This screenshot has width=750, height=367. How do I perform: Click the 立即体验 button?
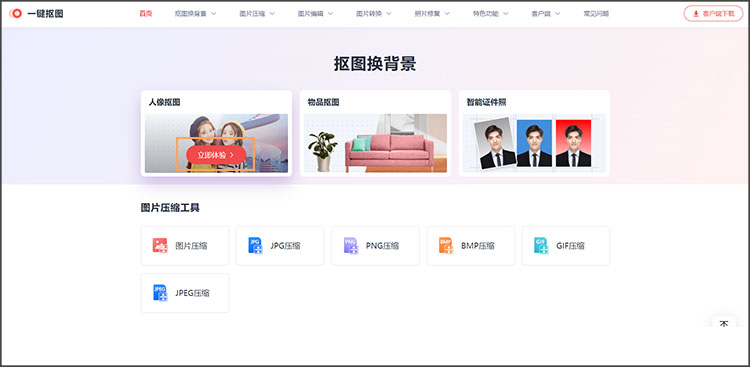tap(216, 155)
